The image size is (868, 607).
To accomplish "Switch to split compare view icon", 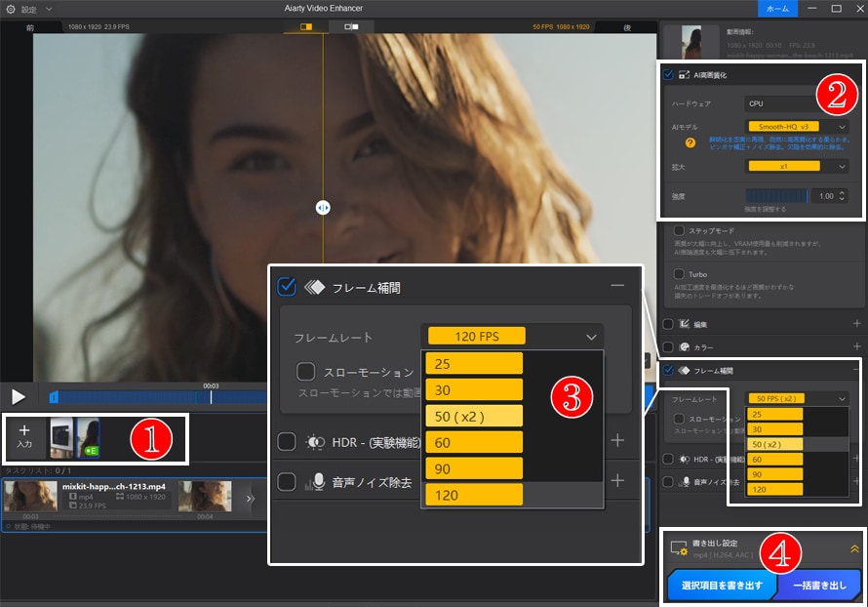I will pos(305,28).
